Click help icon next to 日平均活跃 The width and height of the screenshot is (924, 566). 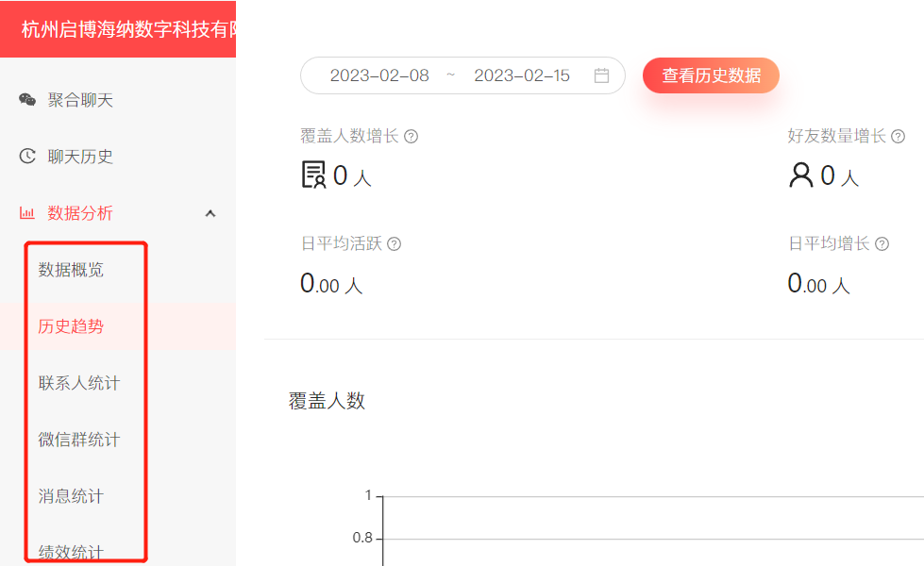[394, 244]
